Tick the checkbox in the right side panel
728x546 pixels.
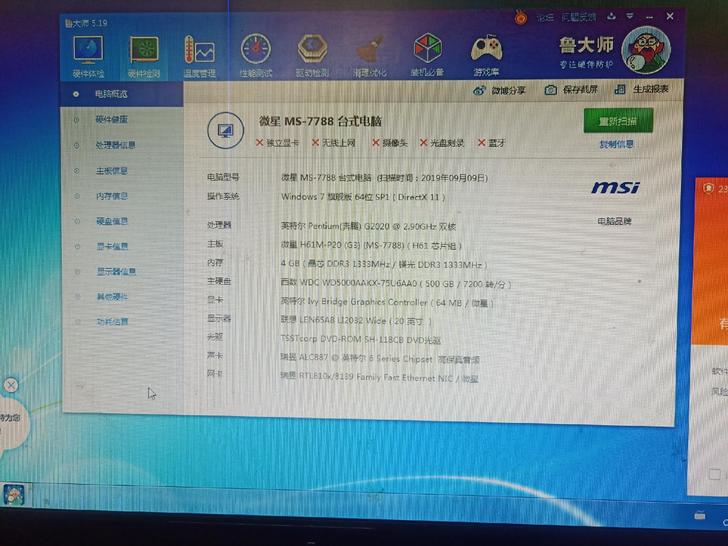coord(715,474)
